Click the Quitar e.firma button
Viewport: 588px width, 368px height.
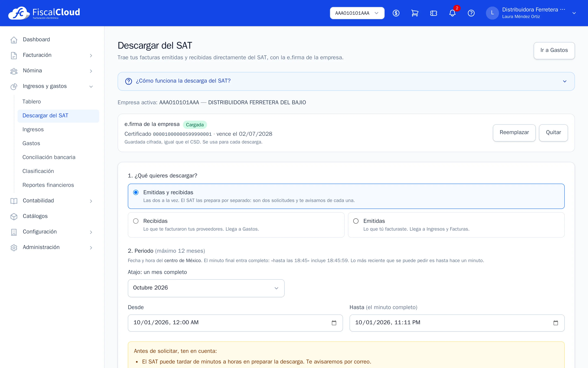(x=553, y=132)
